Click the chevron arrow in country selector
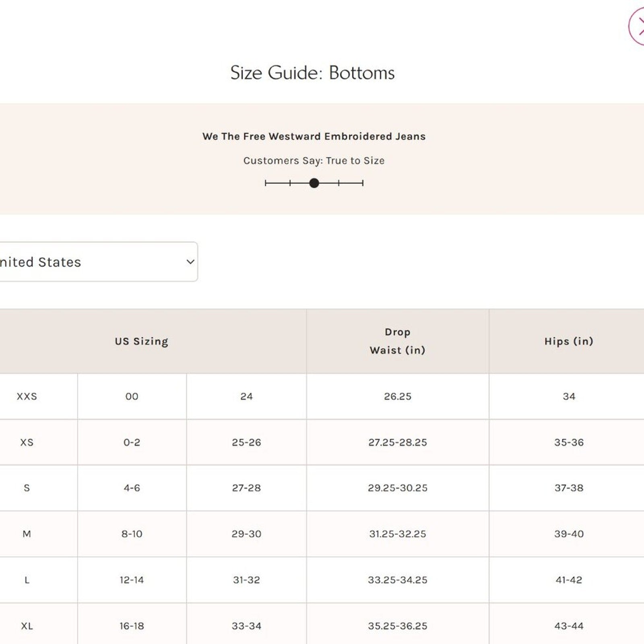The width and height of the screenshot is (644, 644). click(x=190, y=262)
